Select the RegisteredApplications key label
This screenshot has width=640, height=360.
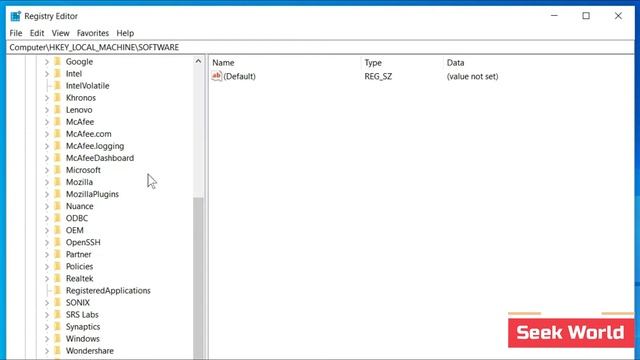click(x=108, y=290)
